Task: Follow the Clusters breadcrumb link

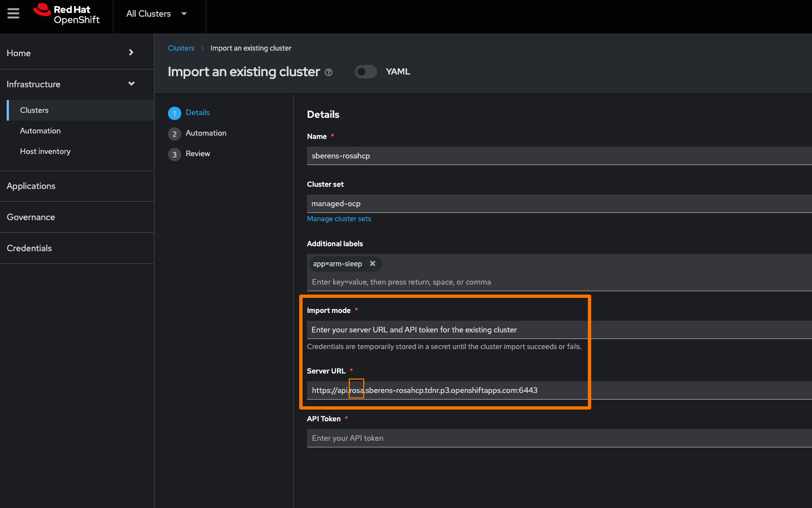Action: 181,48
